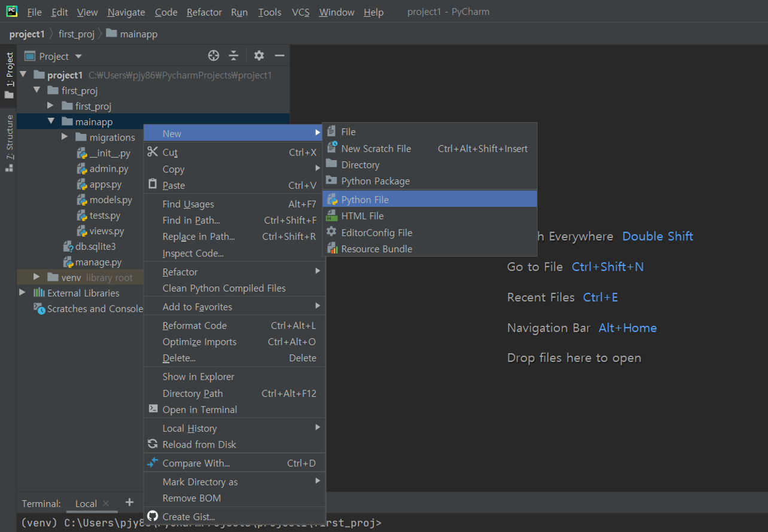Click the New Scratch File icon

[332, 148]
